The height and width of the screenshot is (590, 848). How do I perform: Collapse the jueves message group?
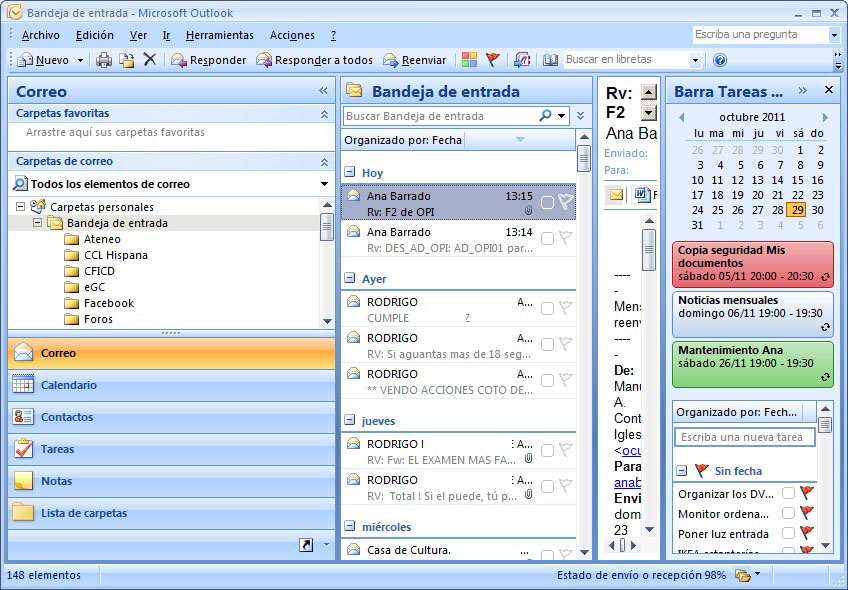[x=350, y=420]
